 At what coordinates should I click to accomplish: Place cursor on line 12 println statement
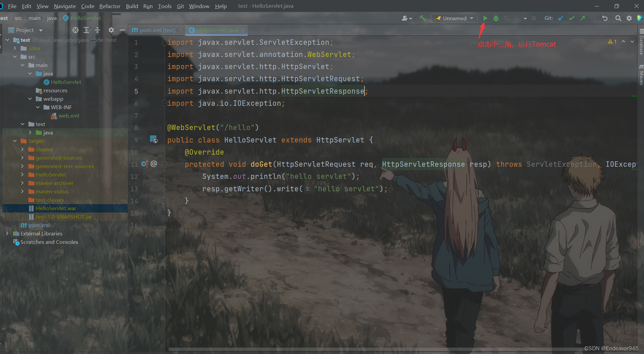281,176
